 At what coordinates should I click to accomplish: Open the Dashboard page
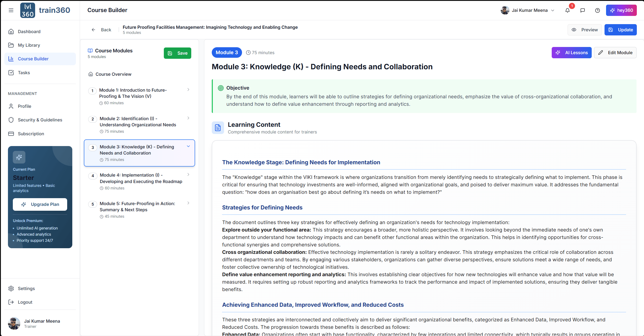point(29,31)
